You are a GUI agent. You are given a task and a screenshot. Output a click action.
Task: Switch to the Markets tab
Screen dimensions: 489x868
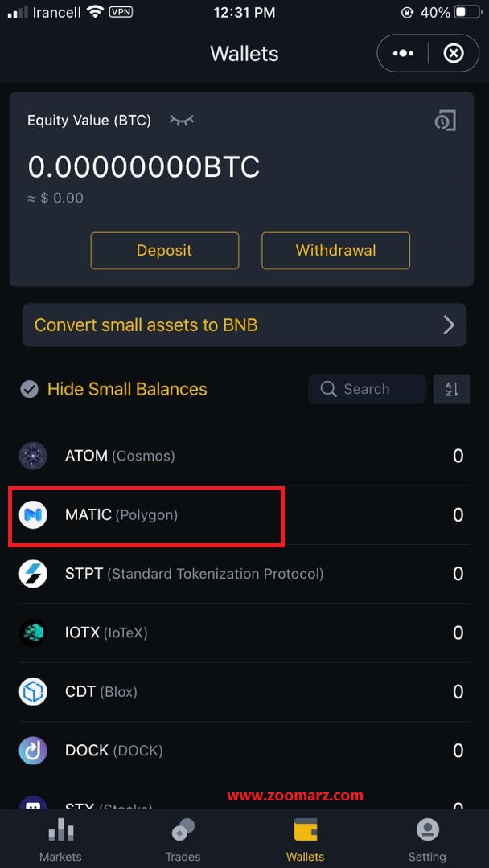click(x=61, y=840)
